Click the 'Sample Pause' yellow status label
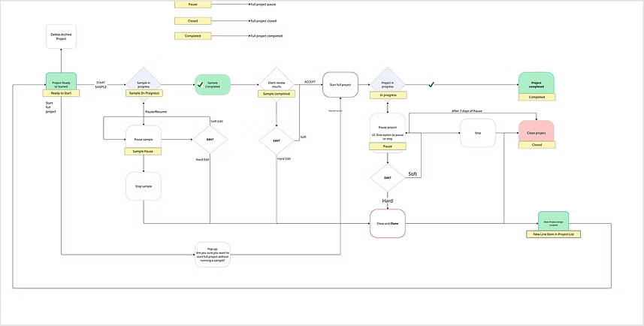The height and width of the screenshot is (326, 644). coord(143,152)
